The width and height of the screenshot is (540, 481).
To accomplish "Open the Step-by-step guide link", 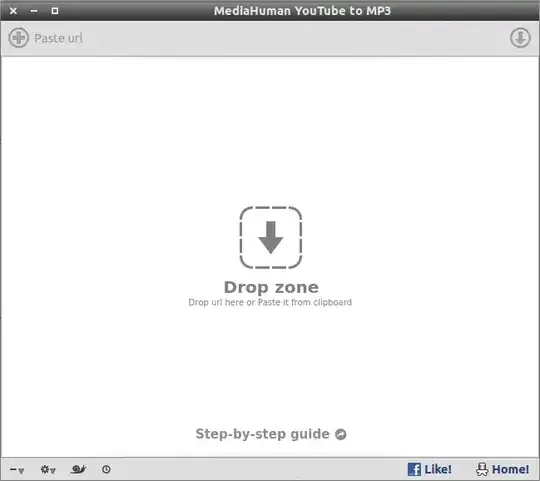I will [262, 434].
